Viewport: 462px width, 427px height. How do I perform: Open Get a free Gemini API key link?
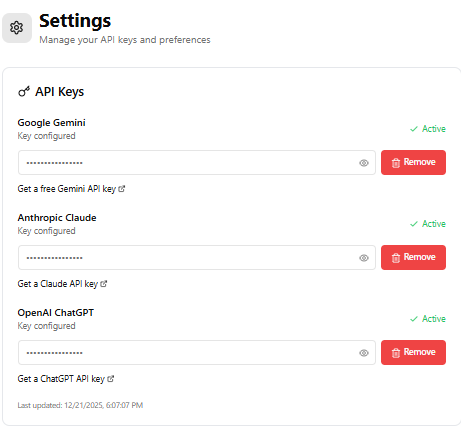[71, 189]
